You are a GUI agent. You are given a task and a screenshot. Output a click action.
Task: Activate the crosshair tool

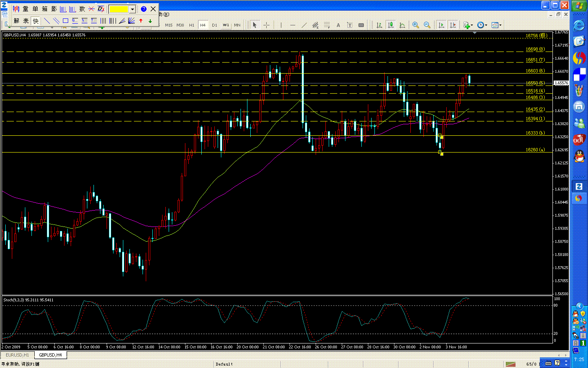(266, 25)
